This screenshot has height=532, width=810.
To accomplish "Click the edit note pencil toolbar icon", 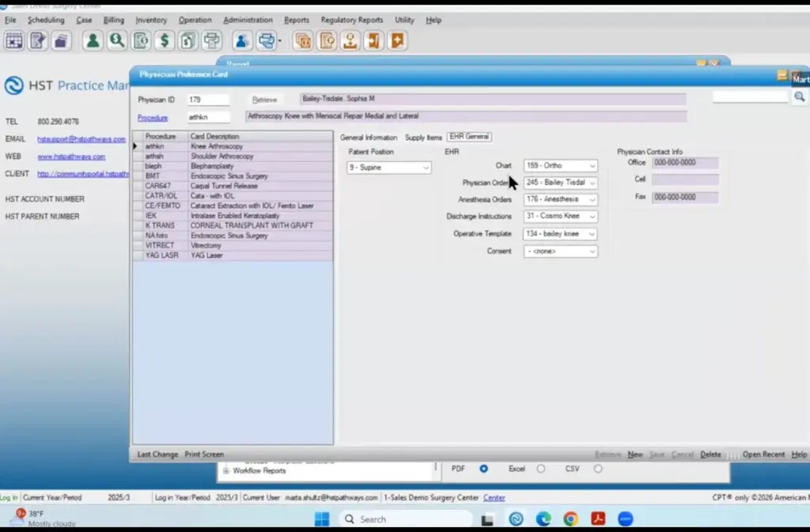I will pyautogui.click(x=37, y=41).
